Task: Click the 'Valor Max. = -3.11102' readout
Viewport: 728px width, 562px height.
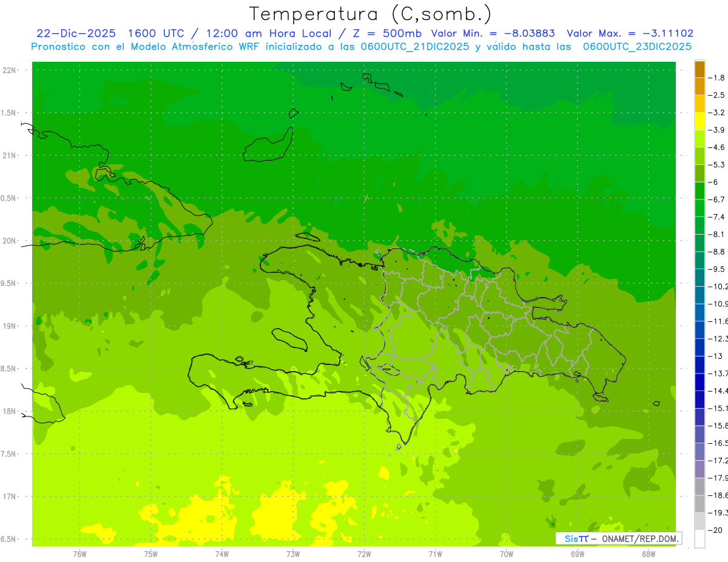Action: [630, 33]
